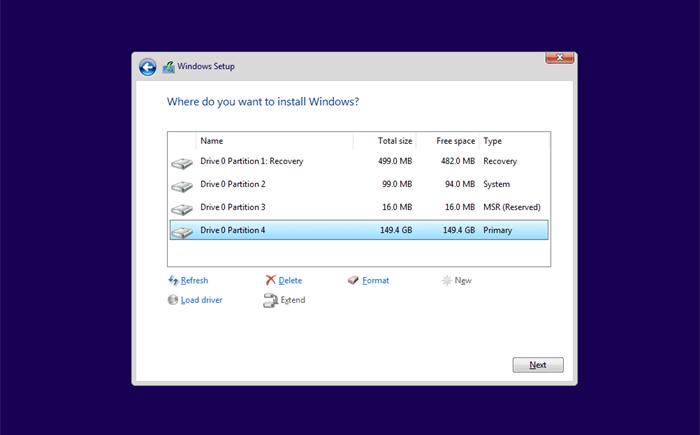Image resolution: width=700 pixels, height=435 pixels.
Task: Click drive icon for Partition 1: Recovery
Action: click(182, 163)
